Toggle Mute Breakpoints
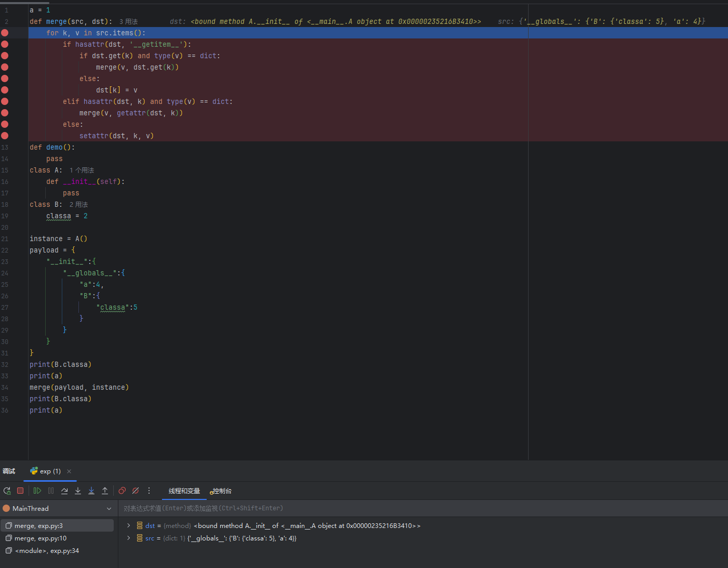The image size is (728, 568). 136,491
